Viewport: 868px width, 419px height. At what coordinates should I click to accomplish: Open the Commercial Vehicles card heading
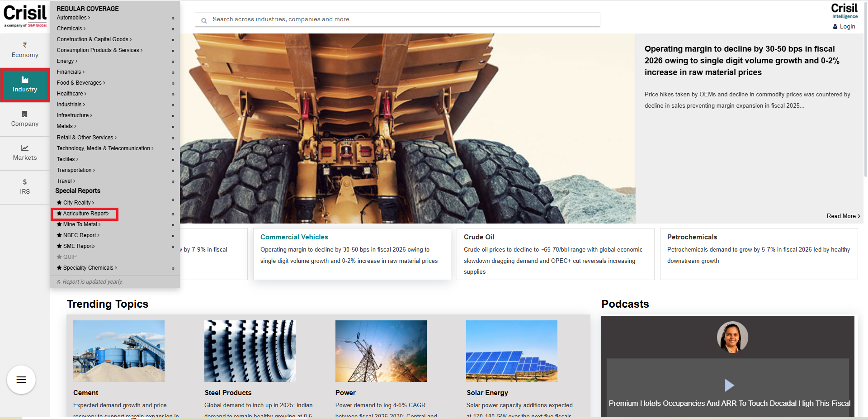coord(294,237)
